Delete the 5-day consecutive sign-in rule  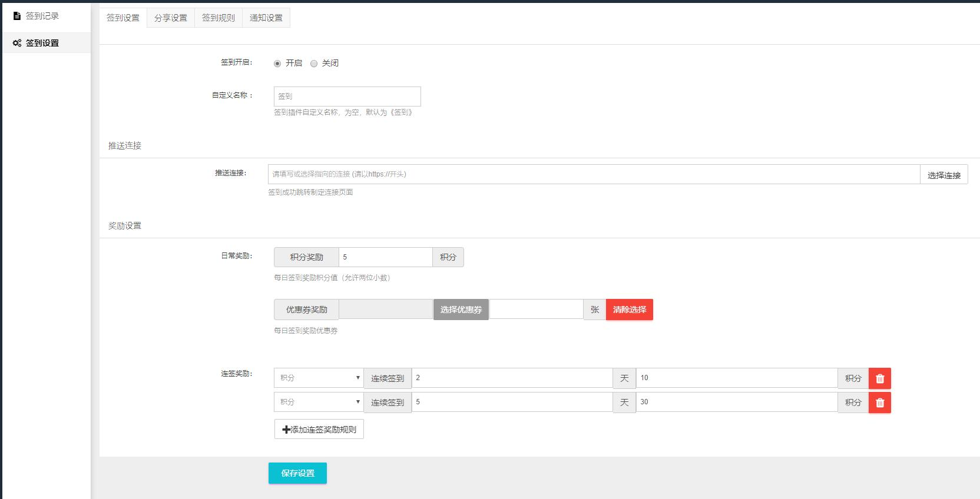pos(880,402)
